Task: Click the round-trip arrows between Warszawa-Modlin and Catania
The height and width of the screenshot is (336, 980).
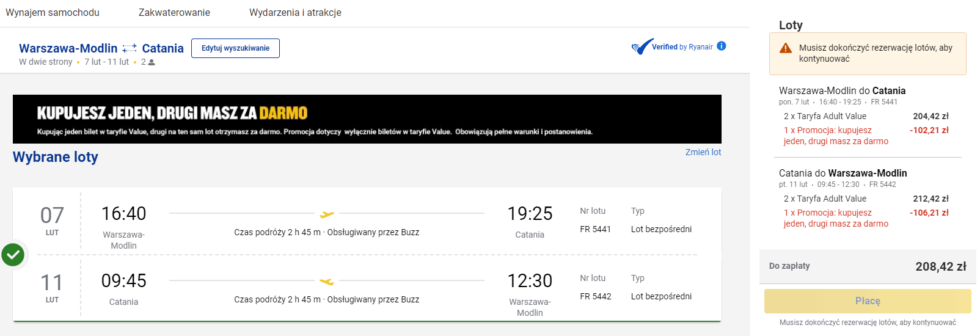Action: 130,48
